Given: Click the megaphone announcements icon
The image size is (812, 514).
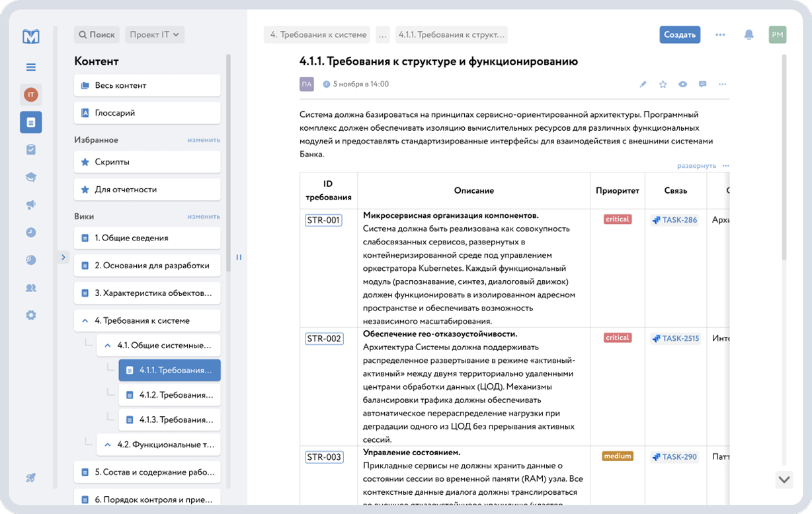Looking at the screenshot, I should click(x=30, y=205).
